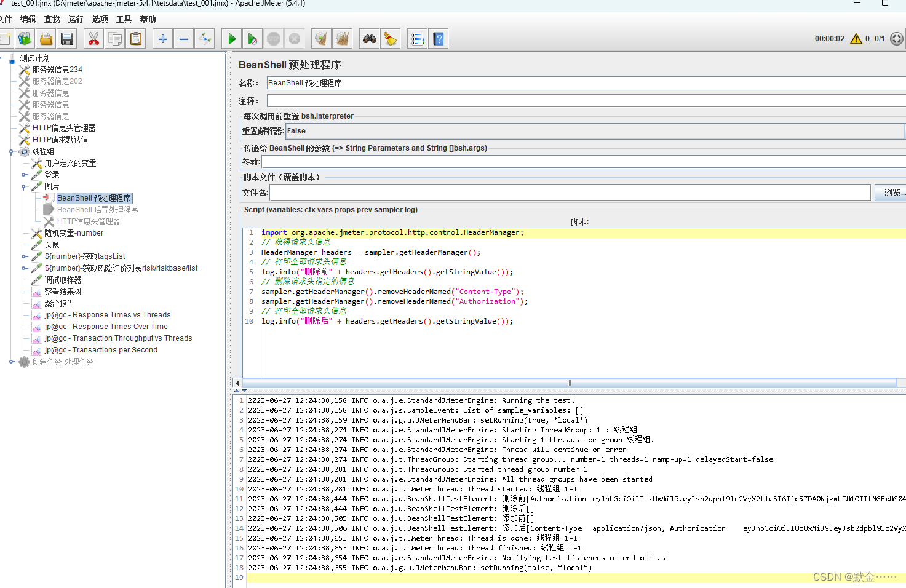The width and height of the screenshot is (906, 588).
Task: Select BeanShell 后置处理程序 in the tree
Action: click(97, 210)
